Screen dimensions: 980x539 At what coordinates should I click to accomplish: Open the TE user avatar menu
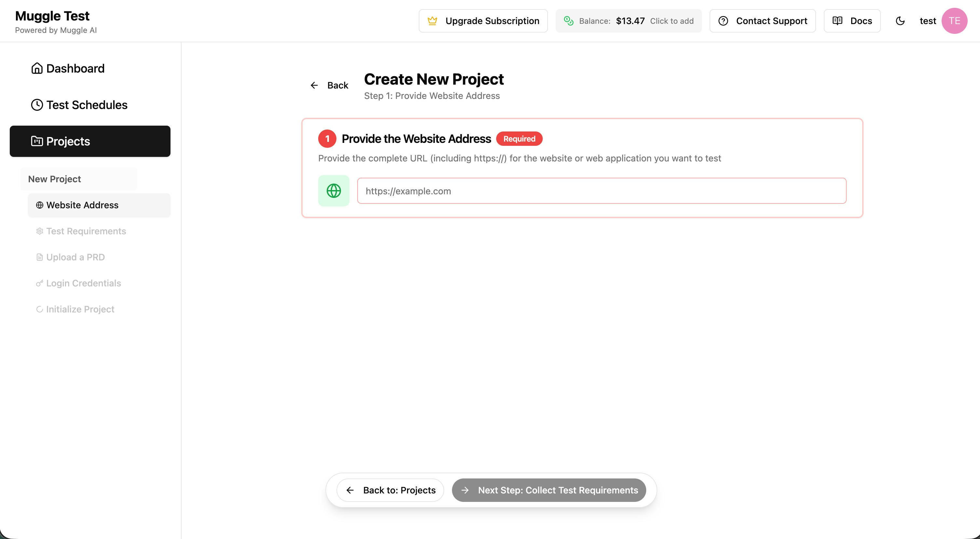pos(954,21)
